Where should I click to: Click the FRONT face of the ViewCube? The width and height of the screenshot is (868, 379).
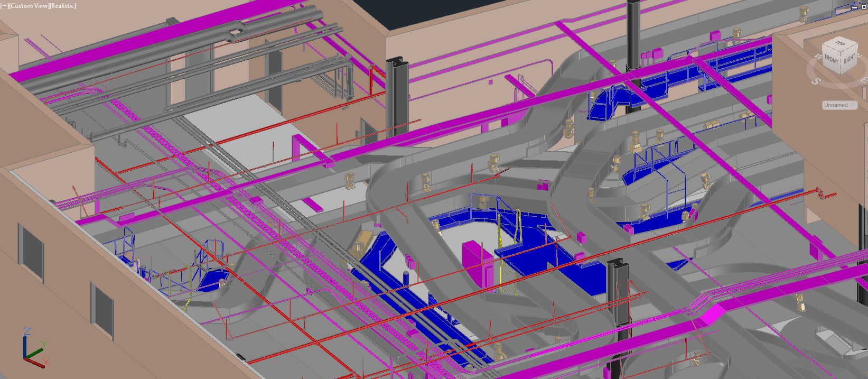pos(832,60)
